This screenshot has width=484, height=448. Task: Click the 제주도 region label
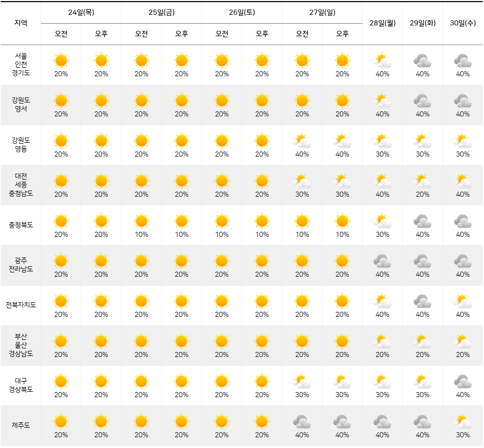tap(21, 425)
